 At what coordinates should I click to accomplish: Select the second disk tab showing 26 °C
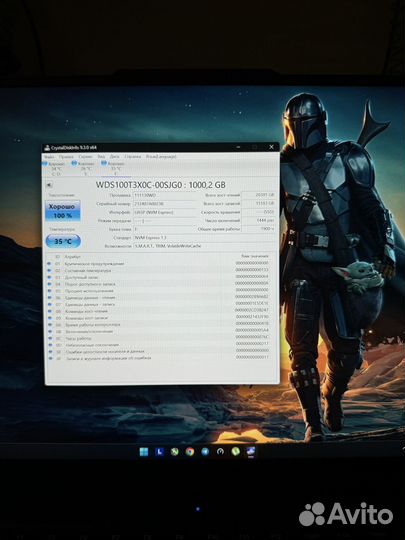[83, 169]
